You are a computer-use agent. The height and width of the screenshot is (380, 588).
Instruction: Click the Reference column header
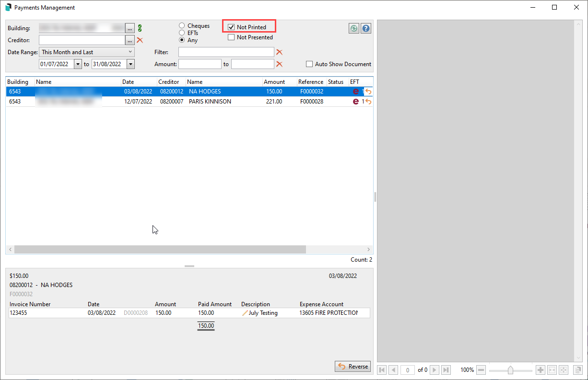(311, 81)
